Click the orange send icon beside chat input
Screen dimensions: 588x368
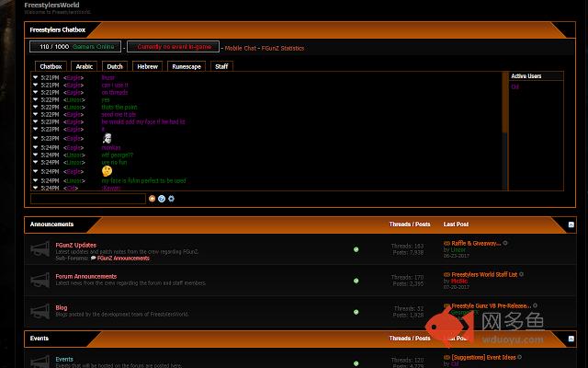[152, 199]
